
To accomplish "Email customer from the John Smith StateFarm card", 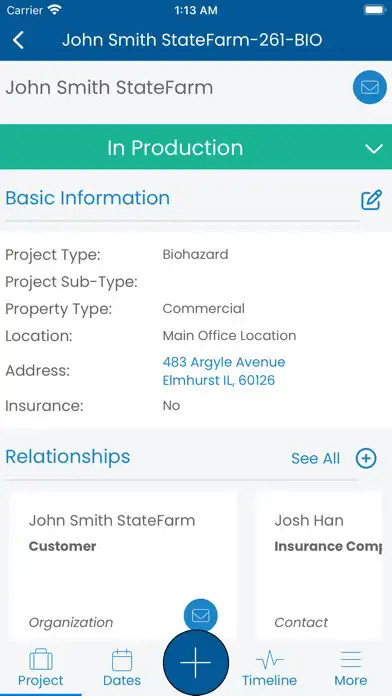I will (201, 615).
